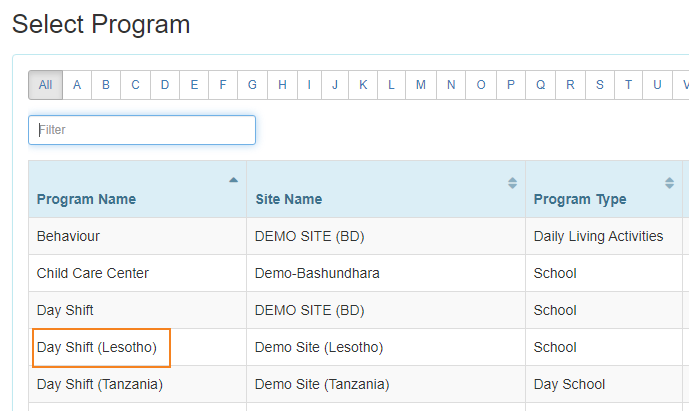This screenshot has height=411, width=689.
Task: Filter programs by letter G
Action: pyautogui.click(x=253, y=85)
